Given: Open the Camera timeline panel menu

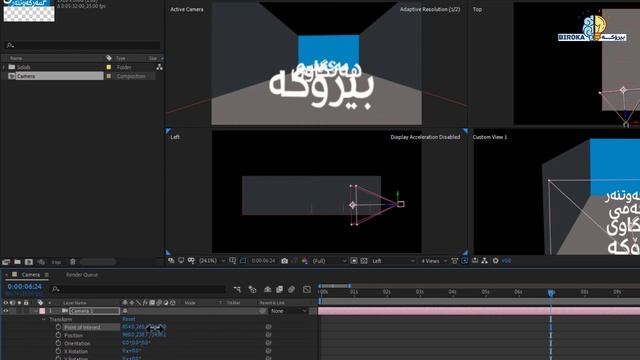Looking at the screenshot, I should (x=47, y=275).
